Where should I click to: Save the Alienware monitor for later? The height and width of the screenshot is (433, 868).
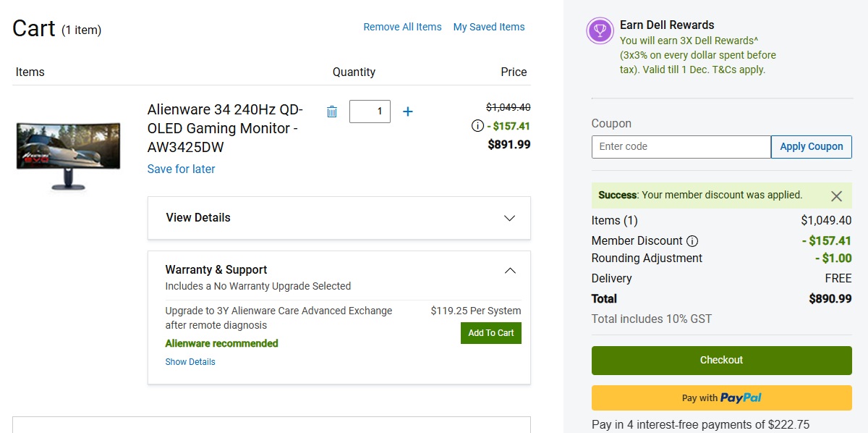click(x=181, y=169)
